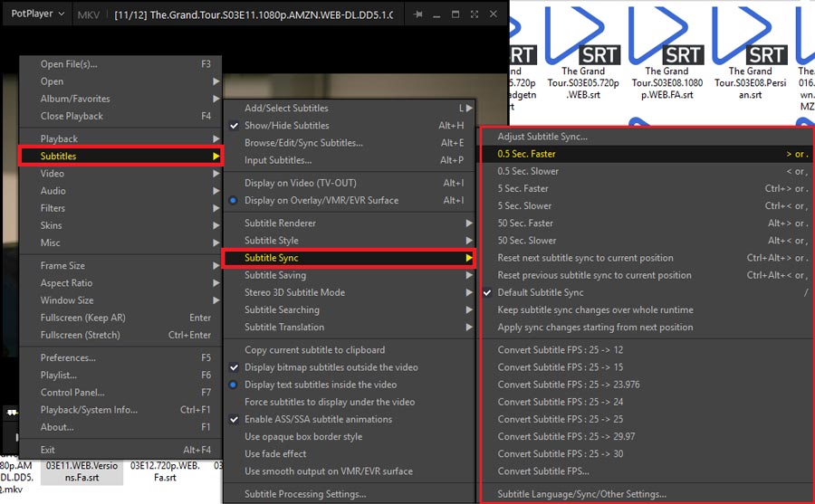This screenshot has width=815, height=504.
Task: Open Subtitle Sync submenu
Action: (x=350, y=258)
